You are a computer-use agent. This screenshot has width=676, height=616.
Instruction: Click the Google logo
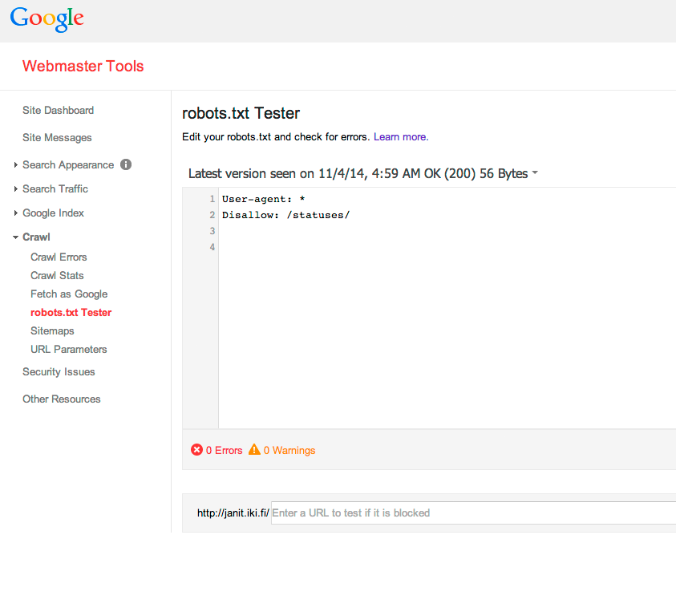click(x=47, y=19)
